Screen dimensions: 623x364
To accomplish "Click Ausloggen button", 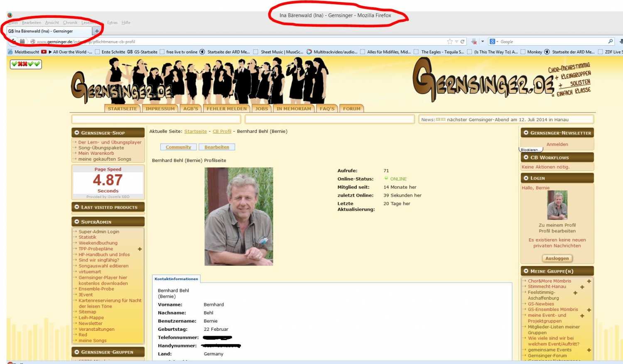I will (x=557, y=258).
